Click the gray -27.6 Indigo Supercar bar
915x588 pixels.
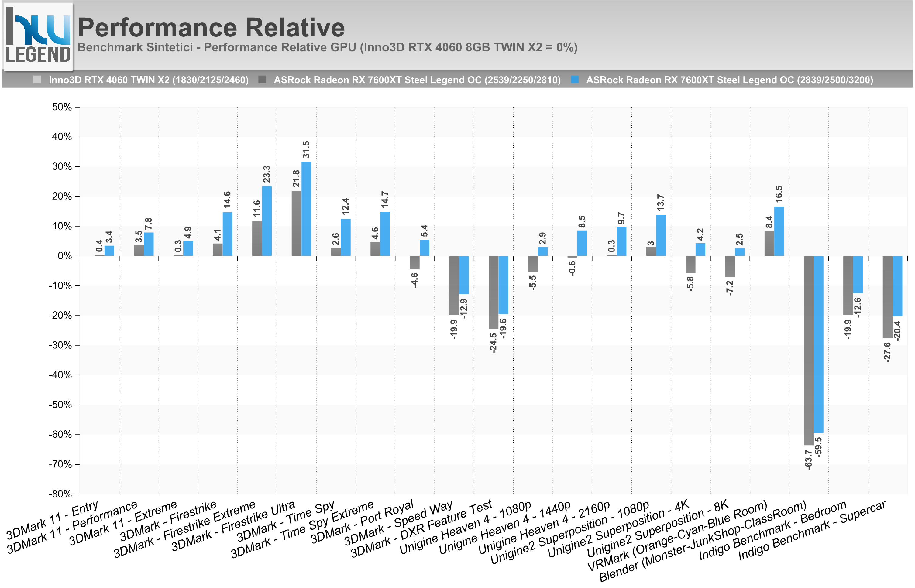(x=887, y=297)
